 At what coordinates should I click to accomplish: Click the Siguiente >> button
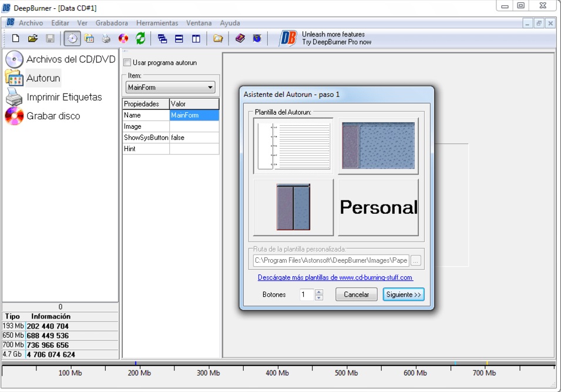point(404,294)
